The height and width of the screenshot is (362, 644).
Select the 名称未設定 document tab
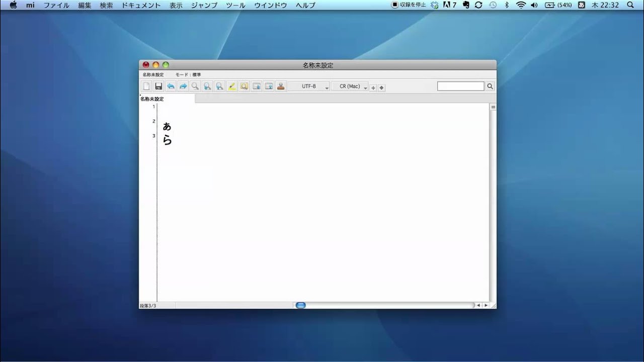(x=167, y=99)
